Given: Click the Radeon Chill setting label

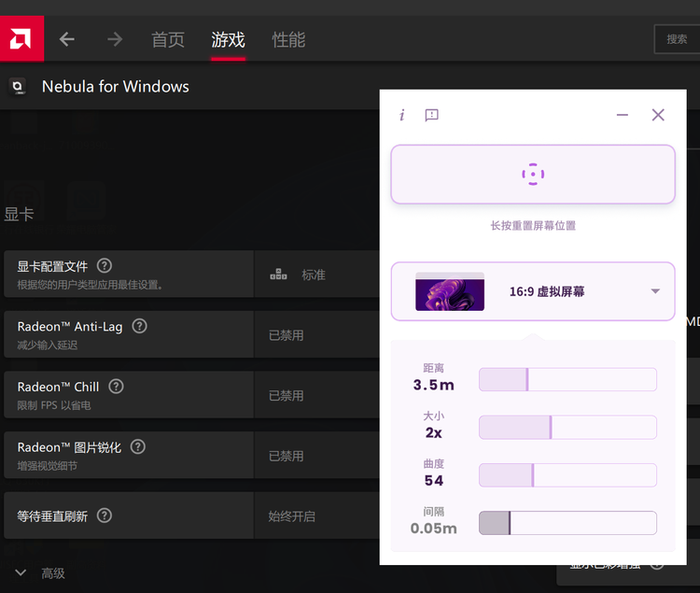Looking at the screenshot, I should click(x=58, y=387).
